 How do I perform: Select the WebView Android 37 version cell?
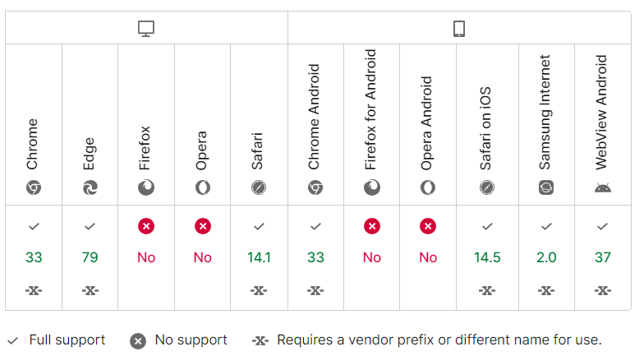tap(603, 257)
